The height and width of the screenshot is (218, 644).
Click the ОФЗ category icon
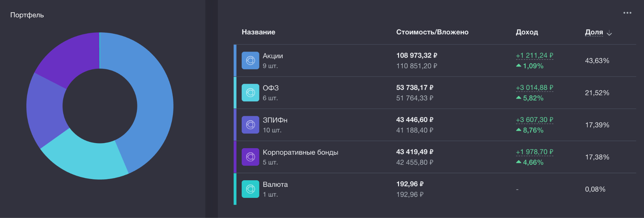point(250,92)
